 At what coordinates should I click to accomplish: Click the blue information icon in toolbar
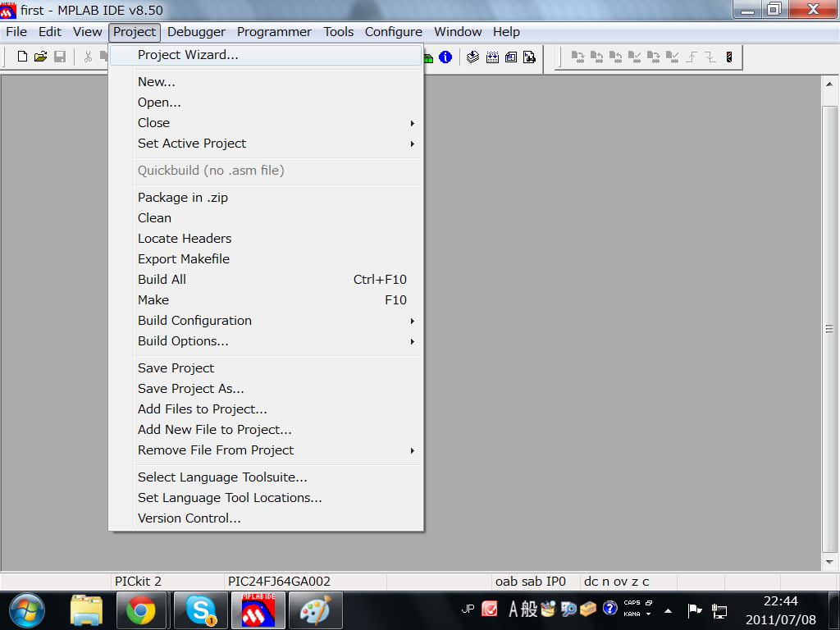click(445, 57)
